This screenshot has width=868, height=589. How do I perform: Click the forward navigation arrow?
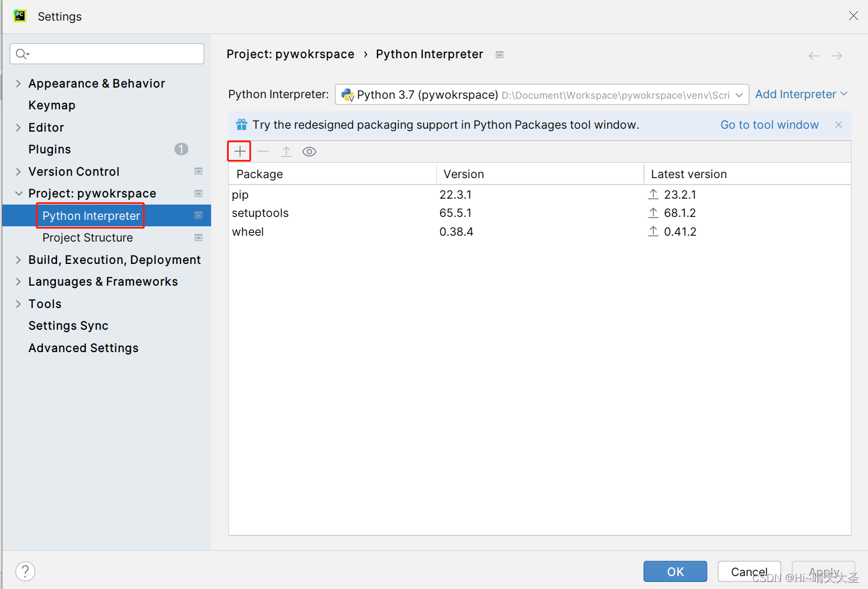(x=837, y=56)
